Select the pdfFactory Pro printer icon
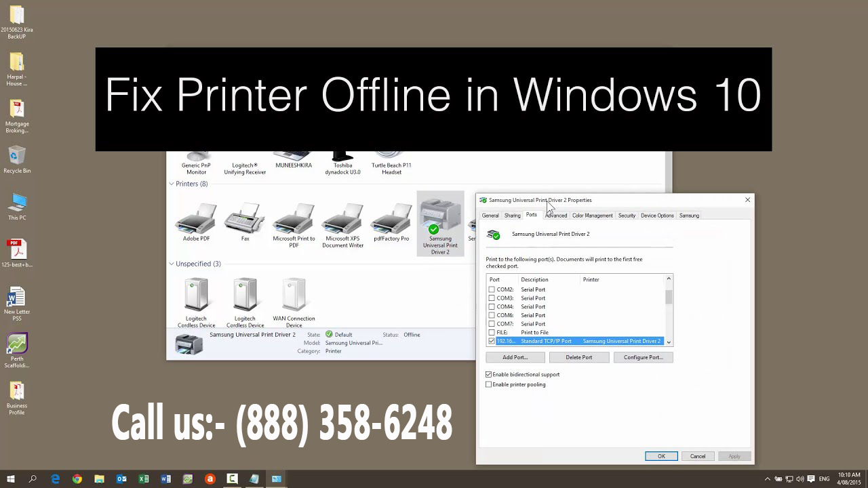Viewport: 868px width, 488px height. 391,222
